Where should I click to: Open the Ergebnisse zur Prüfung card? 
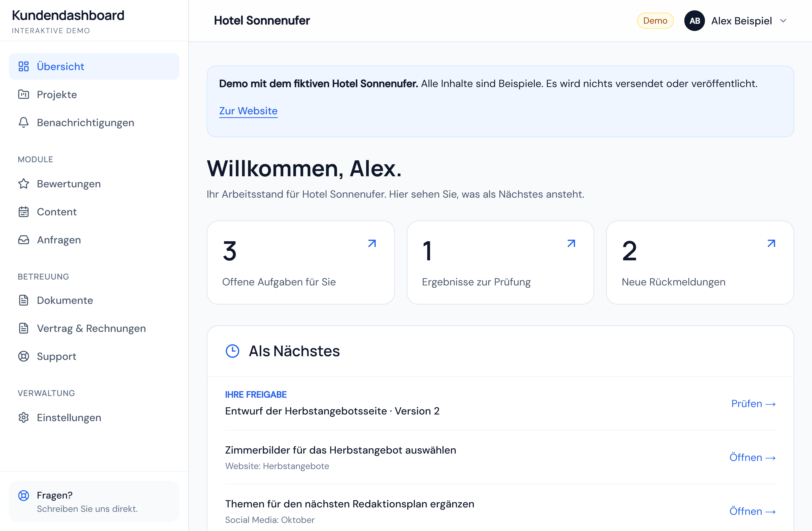click(500, 262)
